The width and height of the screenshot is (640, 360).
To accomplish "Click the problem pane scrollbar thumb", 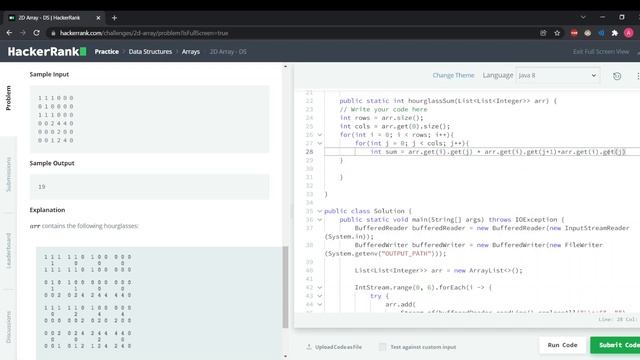I will (285, 287).
